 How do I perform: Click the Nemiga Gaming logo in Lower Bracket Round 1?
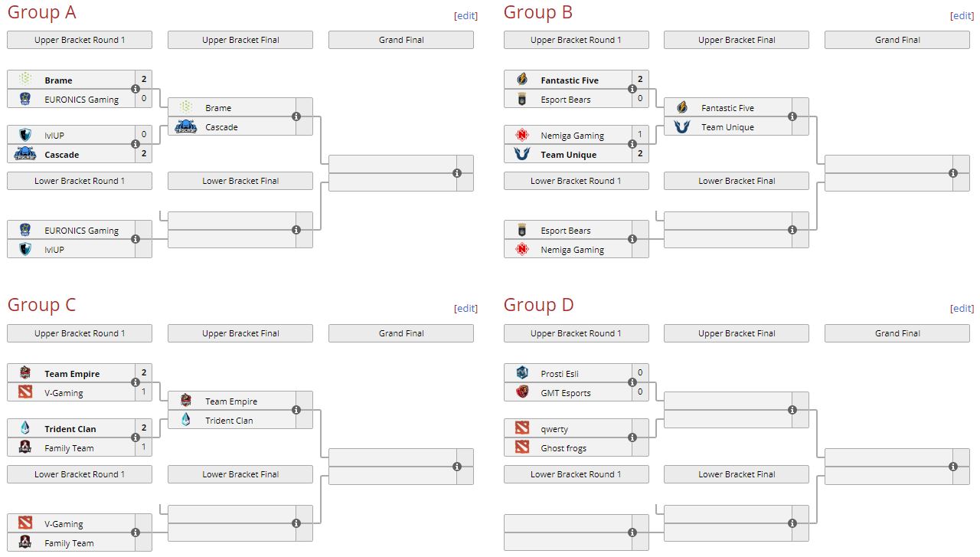pyautogui.click(x=522, y=249)
